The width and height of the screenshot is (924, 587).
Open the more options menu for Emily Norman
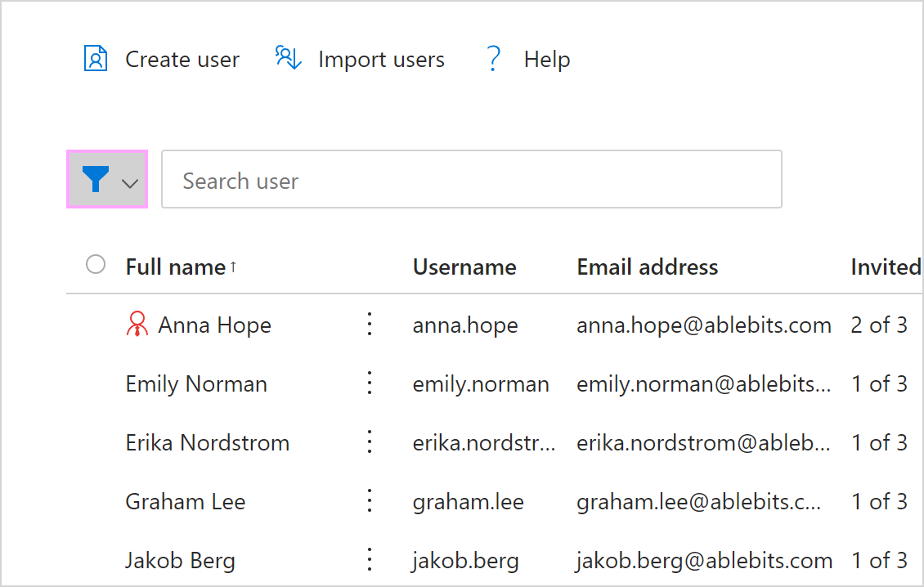(x=370, y=383)
